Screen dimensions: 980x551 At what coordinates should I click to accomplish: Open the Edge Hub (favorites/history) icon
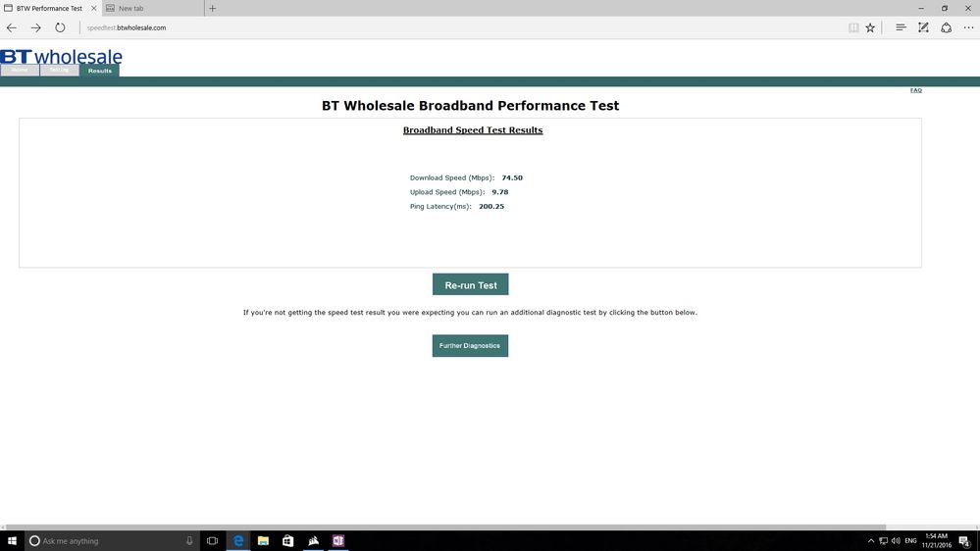pyautogui.click(x=901, y=27)
